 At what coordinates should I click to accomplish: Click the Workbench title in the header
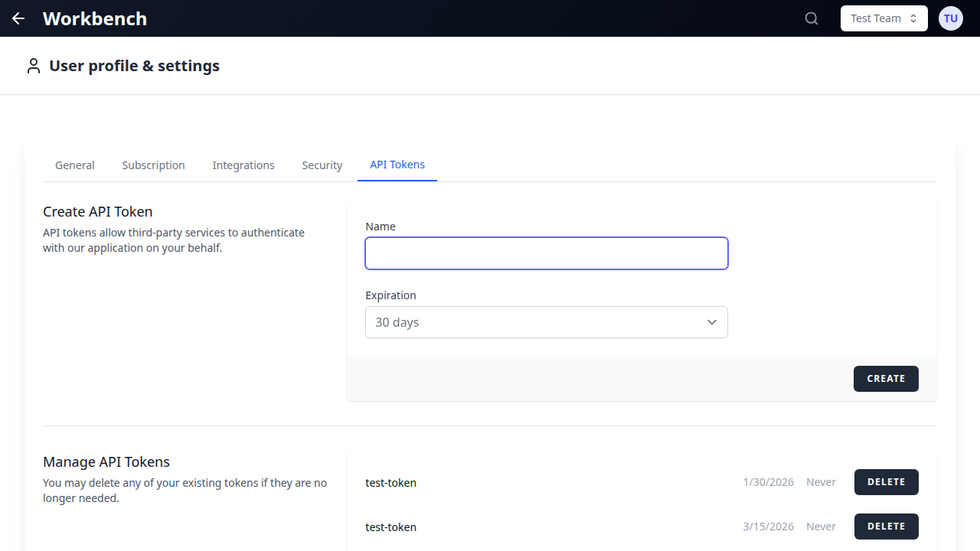point(94,18)
